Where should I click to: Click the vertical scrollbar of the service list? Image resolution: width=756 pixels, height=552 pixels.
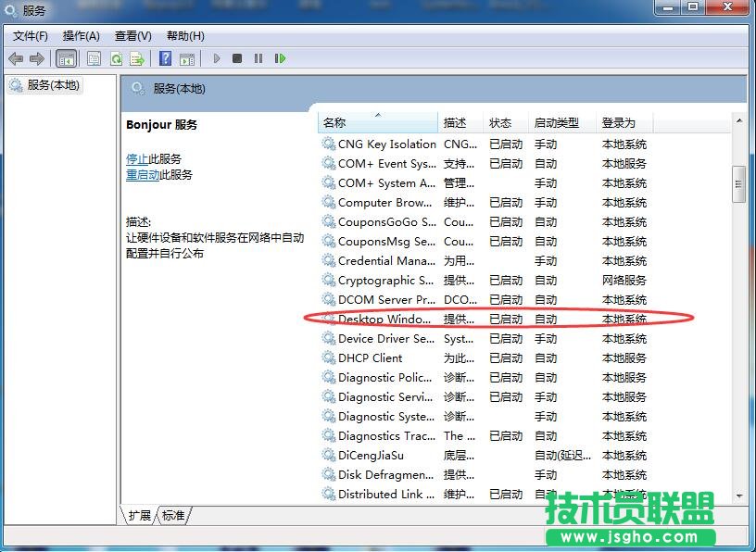click(x=738, y=182)
